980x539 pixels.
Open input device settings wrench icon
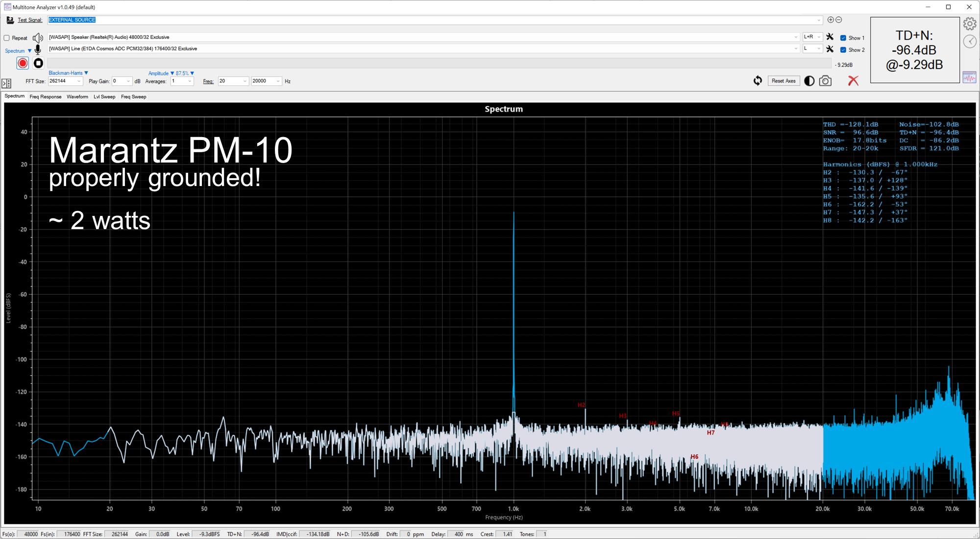coord(830,49)
